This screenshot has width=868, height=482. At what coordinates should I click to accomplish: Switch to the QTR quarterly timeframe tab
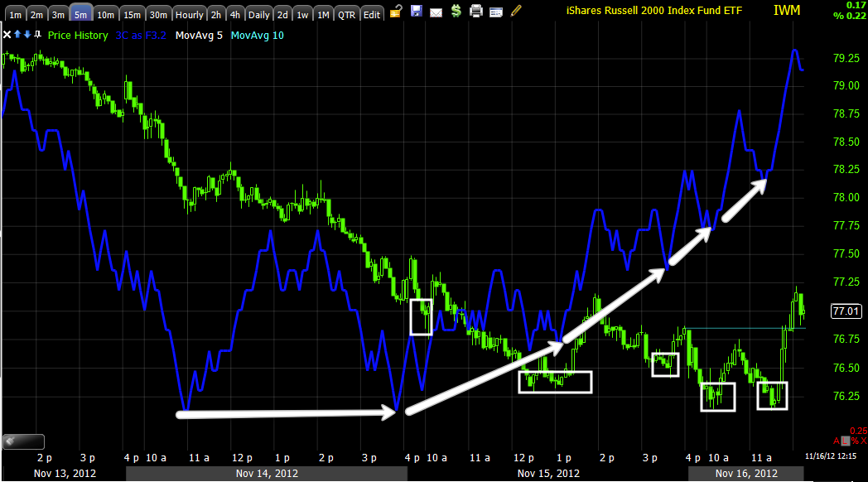point(346,14)
